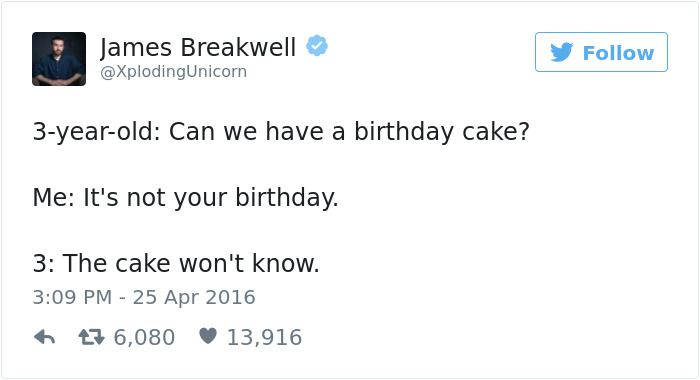Viewport: 700px width, 380px height.
Task: Click the line 'Me: It's not your birthday.'
Action: (186, 198)
